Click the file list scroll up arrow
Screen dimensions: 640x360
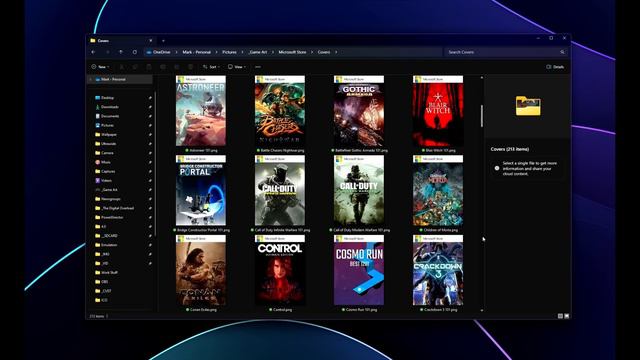tap(482, 78)
